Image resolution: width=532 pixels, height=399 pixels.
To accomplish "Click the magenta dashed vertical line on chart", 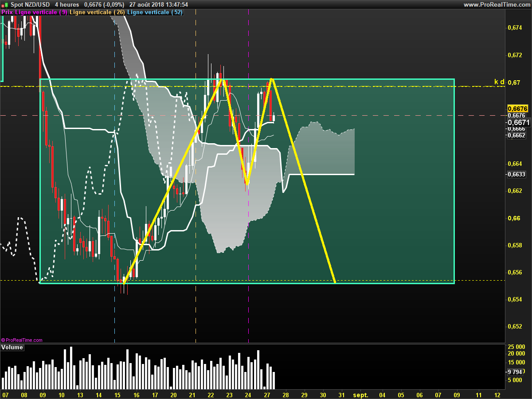I will click(x=248, y=310).
